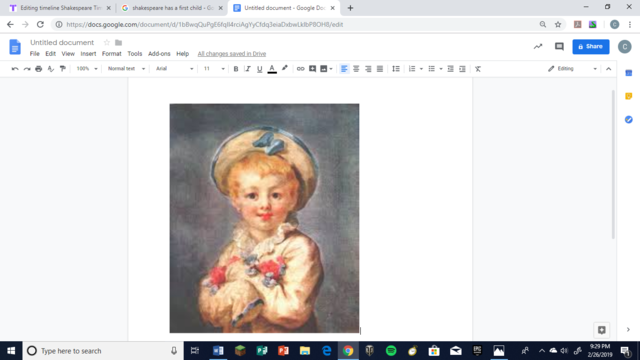Print the document using the printer icon
Viewport: 640px width, 360px height.
39,69
